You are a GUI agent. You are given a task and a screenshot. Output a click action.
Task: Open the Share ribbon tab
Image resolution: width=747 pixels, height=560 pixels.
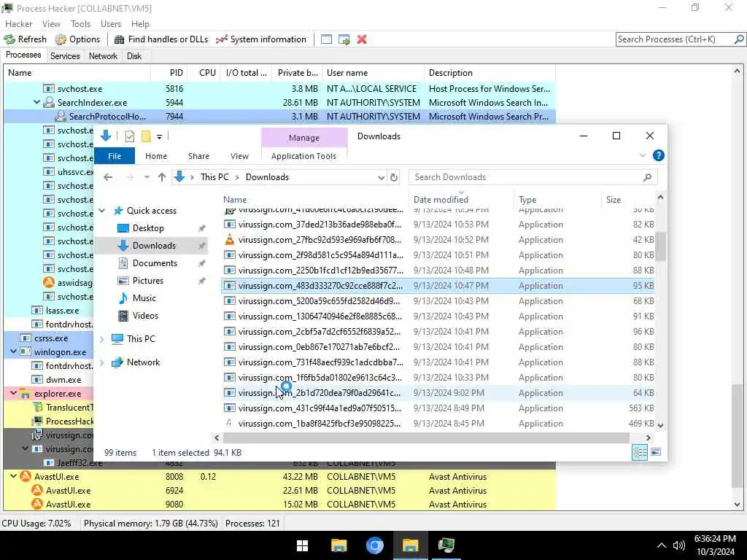[x=198, y=156]
